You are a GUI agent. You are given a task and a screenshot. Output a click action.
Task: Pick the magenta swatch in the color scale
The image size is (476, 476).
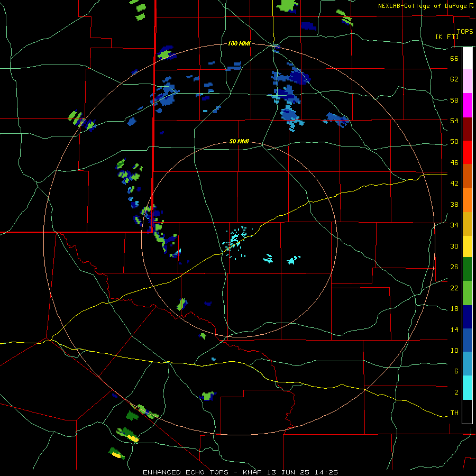pyautogui.click(x=467, y=105)
